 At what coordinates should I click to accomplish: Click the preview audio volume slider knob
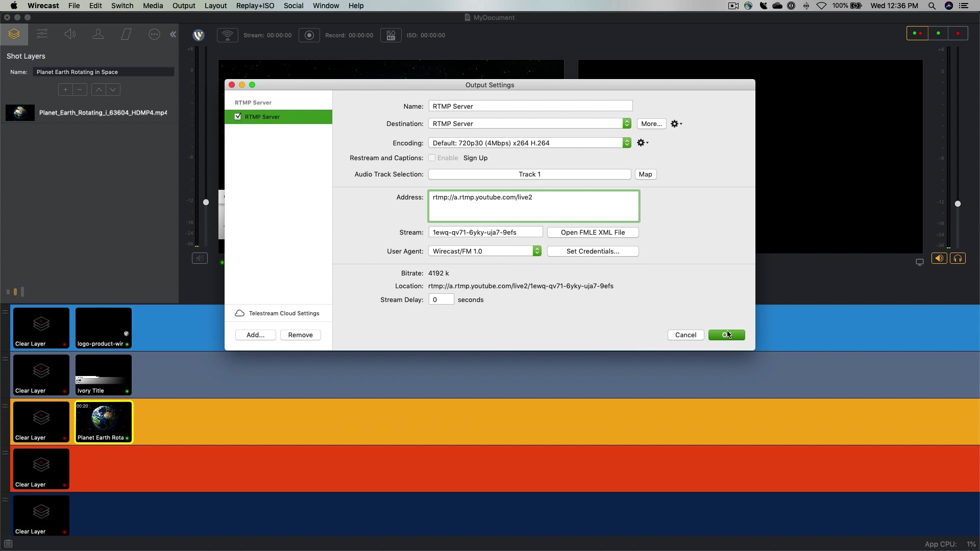point(206,203)
